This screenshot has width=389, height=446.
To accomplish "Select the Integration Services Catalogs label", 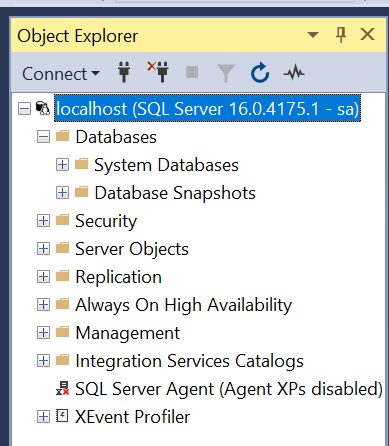I will click(190, 361).
